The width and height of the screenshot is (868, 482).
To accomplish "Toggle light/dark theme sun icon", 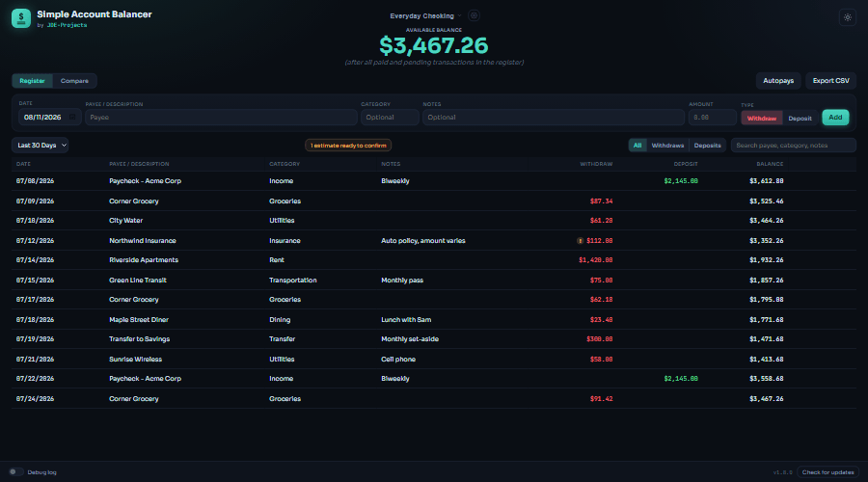I will (x=847, y=17).
